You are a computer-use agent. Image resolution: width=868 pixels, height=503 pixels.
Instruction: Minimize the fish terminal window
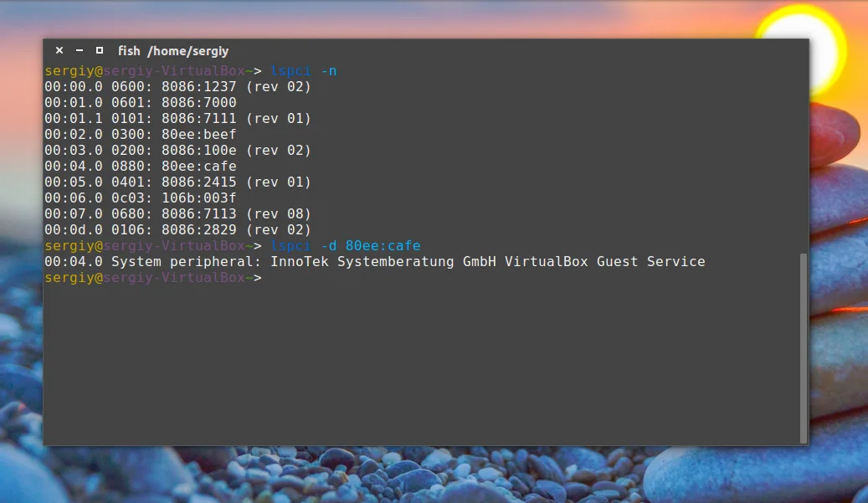[x=80, y=50]
